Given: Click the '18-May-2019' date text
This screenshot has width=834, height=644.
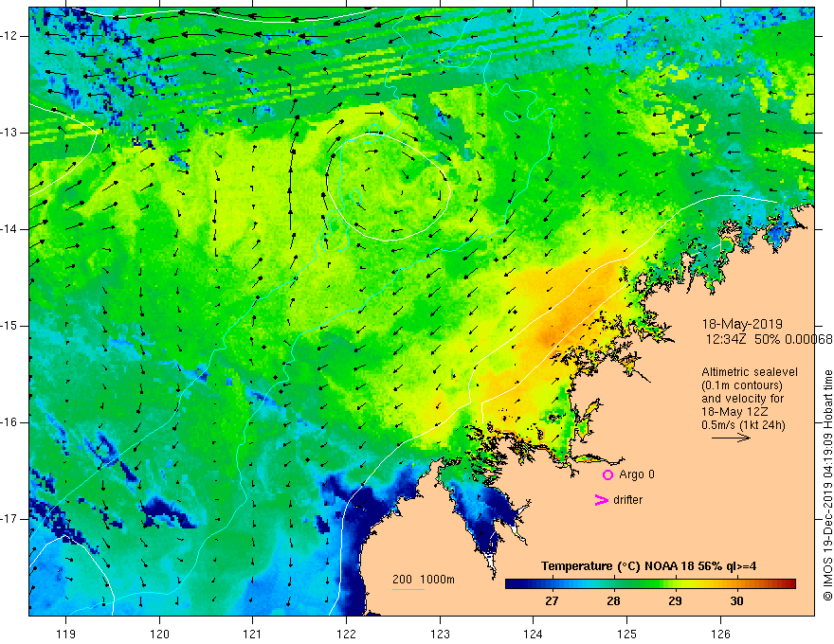Looking at the screenshot, I should click(x=742, y=324).
